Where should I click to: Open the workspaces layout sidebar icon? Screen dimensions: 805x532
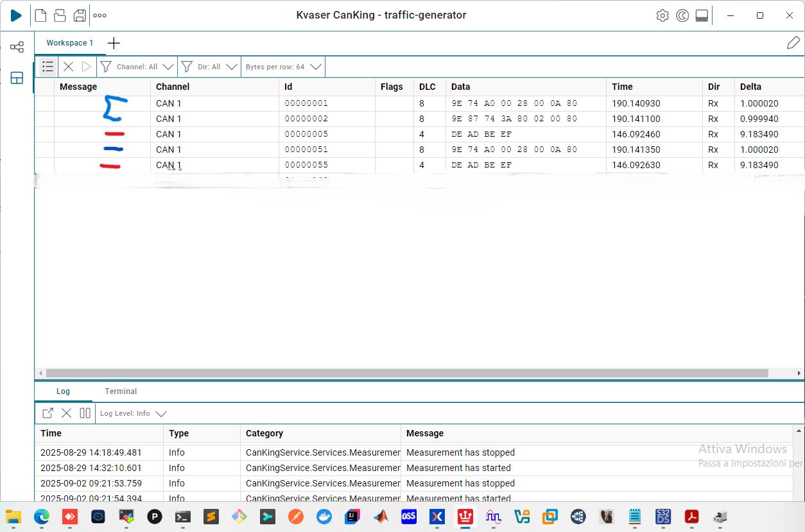tap(17, 78)
